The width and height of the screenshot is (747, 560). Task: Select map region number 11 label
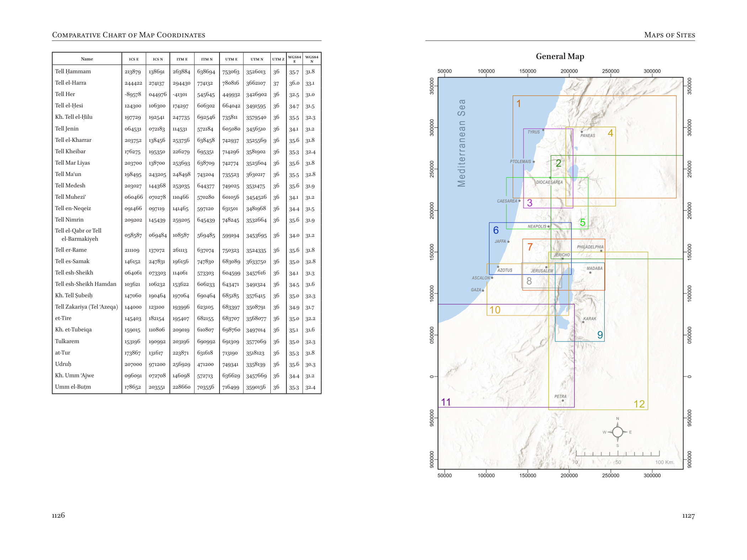[x=446, y=402]
